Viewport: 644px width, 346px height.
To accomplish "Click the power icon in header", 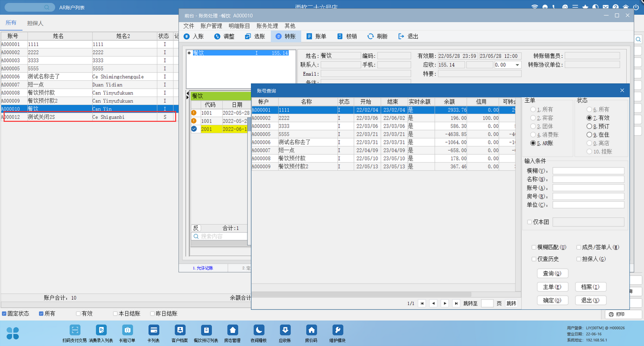I will (636, 7).
